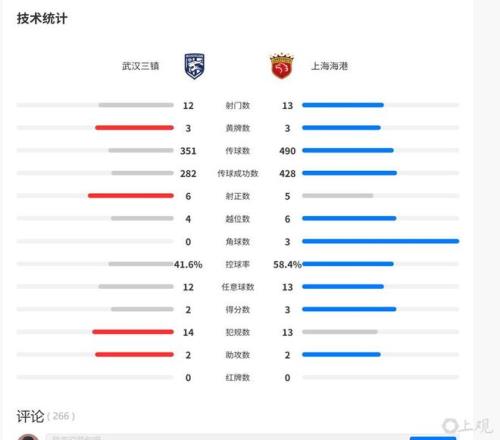
Task: Click Wuhan's red 射正数 bar
Action: coord(131,196)
